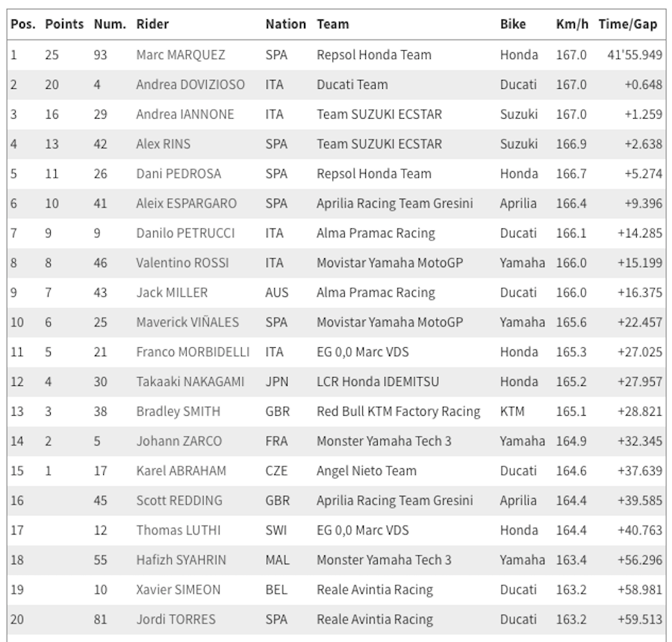
Task: Open rider Marc MARQUEZ
Action: point(180,54)
